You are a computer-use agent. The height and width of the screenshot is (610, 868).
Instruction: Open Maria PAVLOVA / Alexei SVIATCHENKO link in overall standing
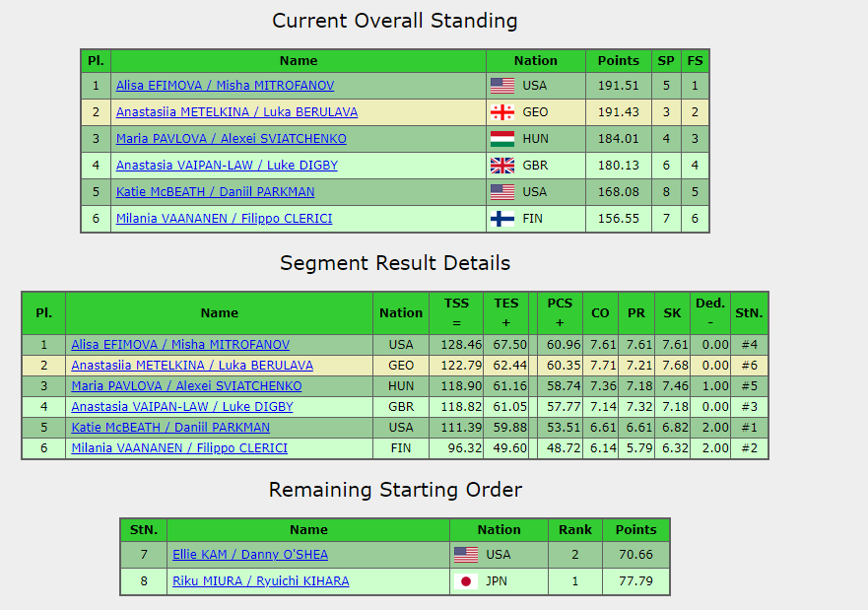coord(232,139)
